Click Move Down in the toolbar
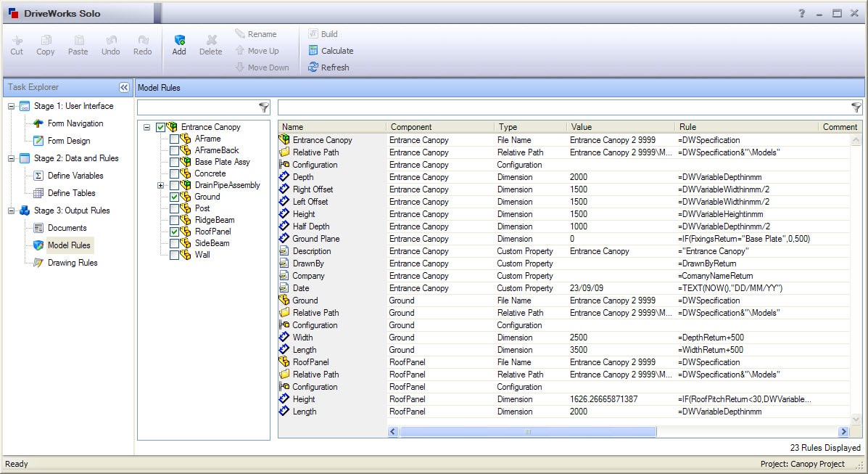The height and width of the screenshot is (474, 868). coord(262,67)
